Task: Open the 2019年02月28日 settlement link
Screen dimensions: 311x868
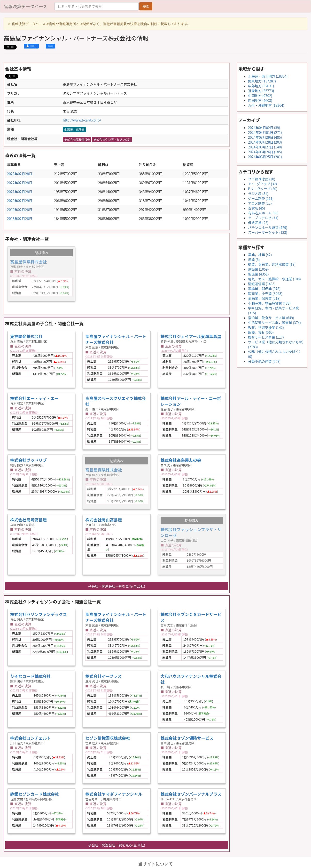Action: 20,210
